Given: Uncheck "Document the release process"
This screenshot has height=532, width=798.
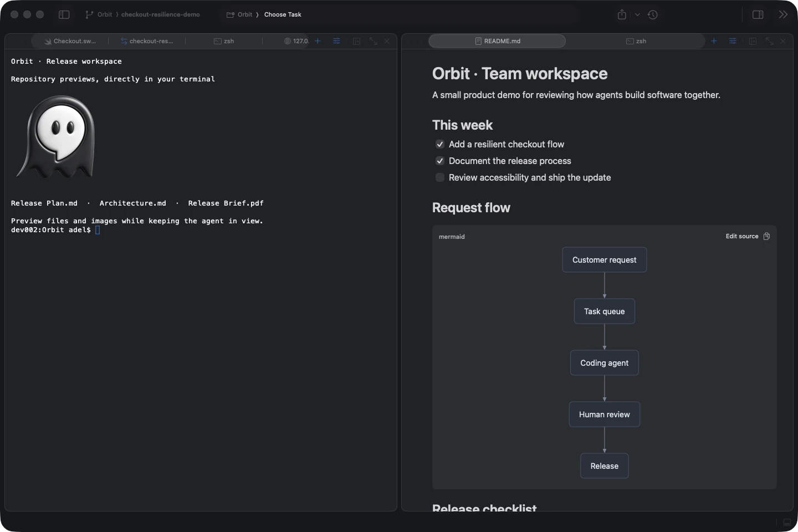Looking at the screenshot, I should click(x=440, y=161).
